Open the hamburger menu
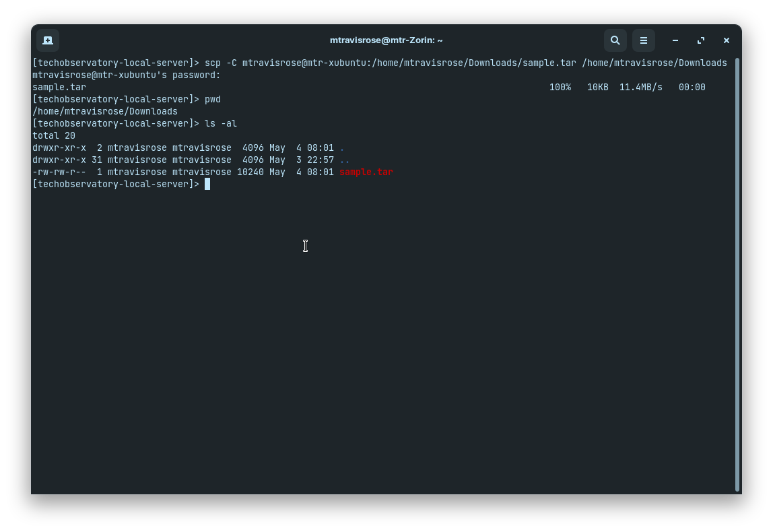 click(644, 40)
